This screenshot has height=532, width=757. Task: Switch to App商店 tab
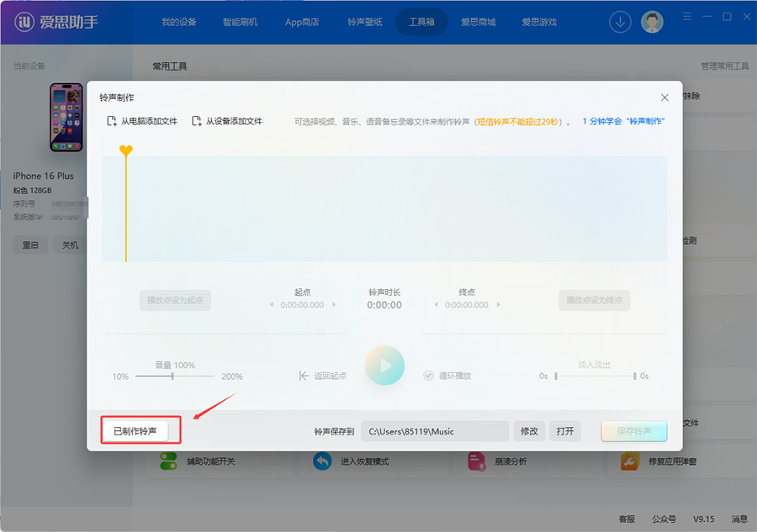tap(302, 22)
